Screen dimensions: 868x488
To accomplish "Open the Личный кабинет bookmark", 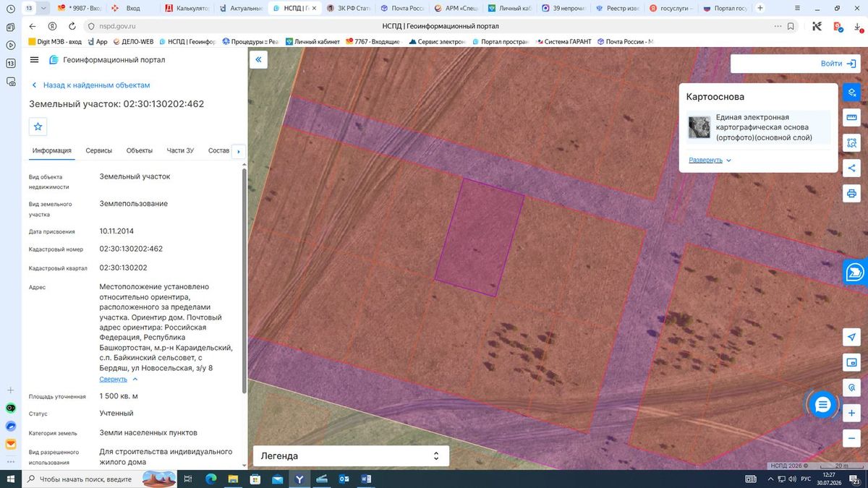I will tap(312, 42).
